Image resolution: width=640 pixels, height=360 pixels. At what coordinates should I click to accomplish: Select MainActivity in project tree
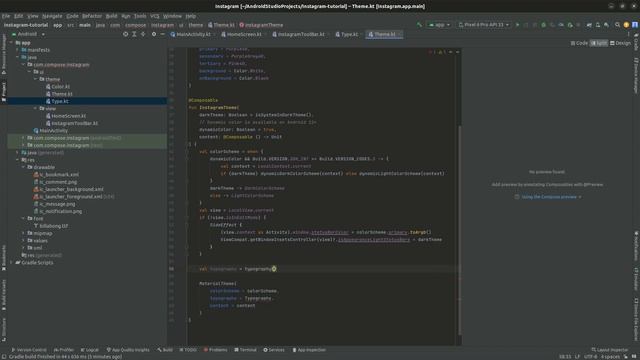(51, 131)
